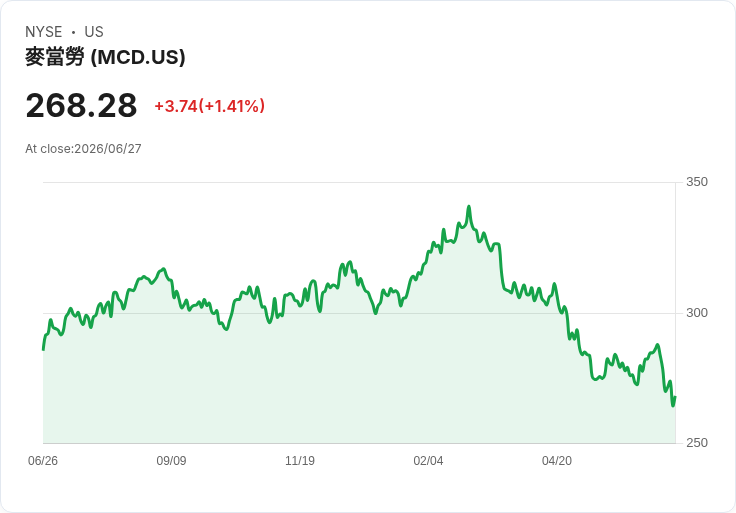
Task: Click the 350 top horizontal gridline
Action: coord(359,182)
